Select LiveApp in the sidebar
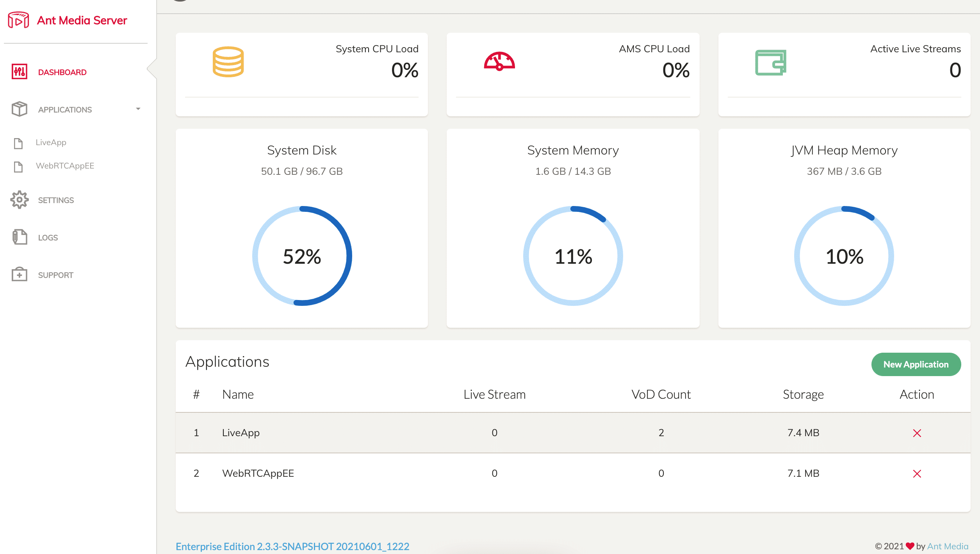Image resolution: width=980 pixels, height=554 pixels. click(x=51, y=142)
